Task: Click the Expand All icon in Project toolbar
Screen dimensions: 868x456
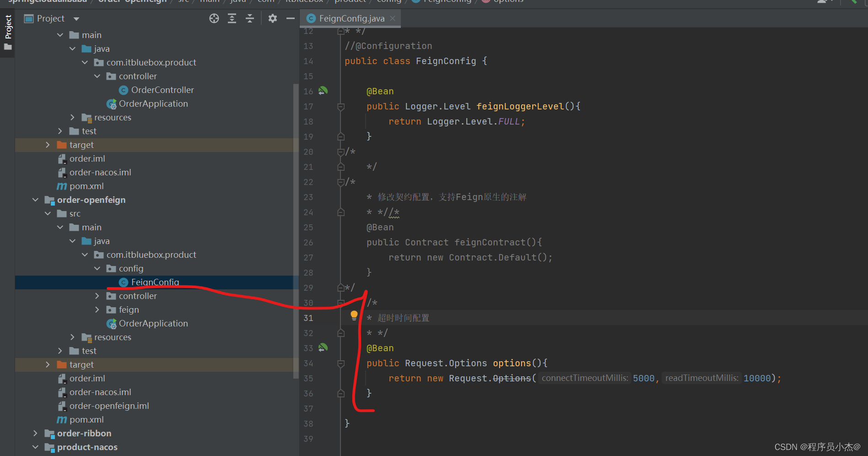Action: tap(232, 18)
